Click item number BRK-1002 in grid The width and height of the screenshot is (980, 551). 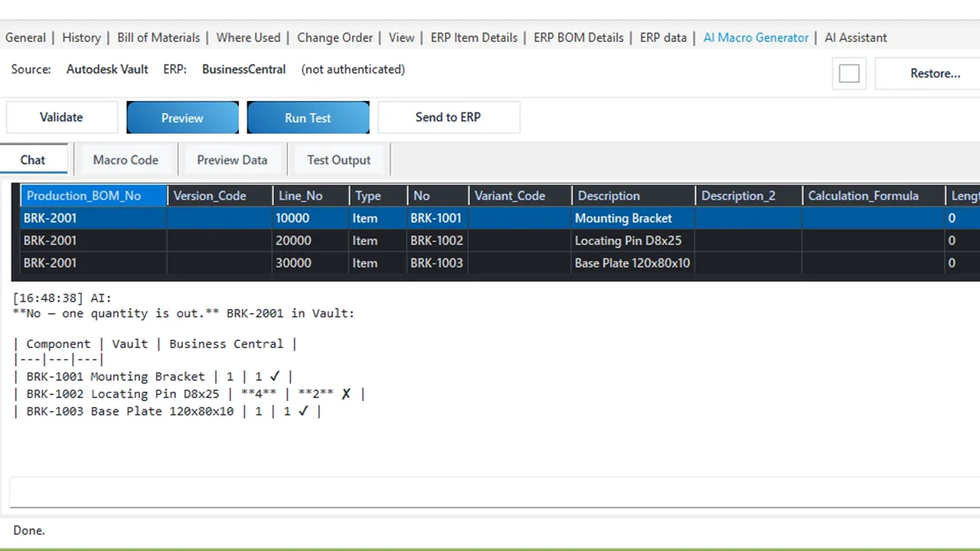point(436,240)
